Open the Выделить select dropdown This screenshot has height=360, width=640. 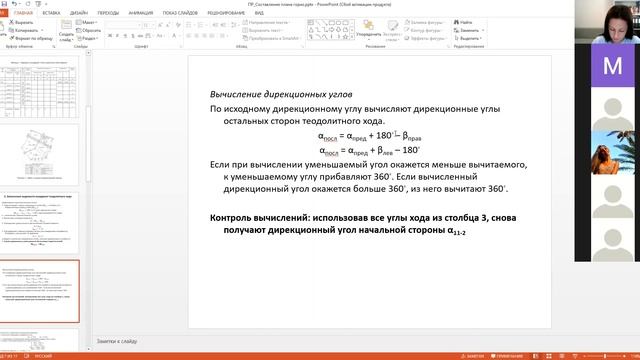[468, 38]
